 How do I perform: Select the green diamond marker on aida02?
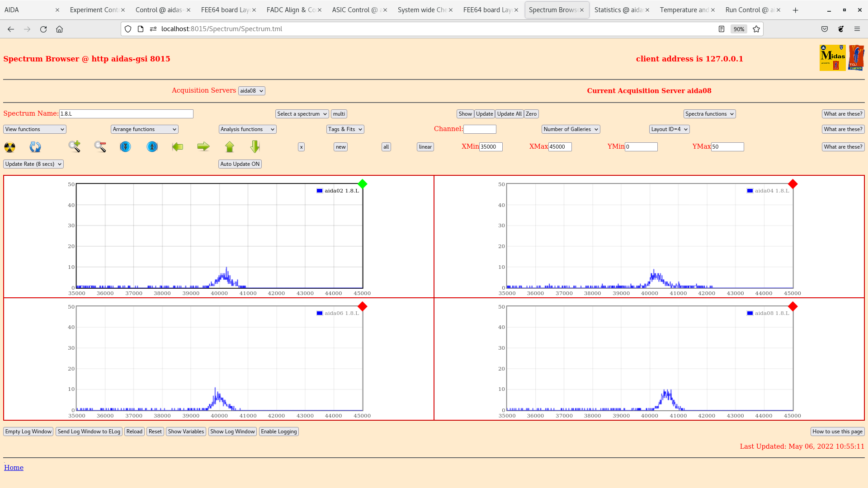[x=362, y=184]
